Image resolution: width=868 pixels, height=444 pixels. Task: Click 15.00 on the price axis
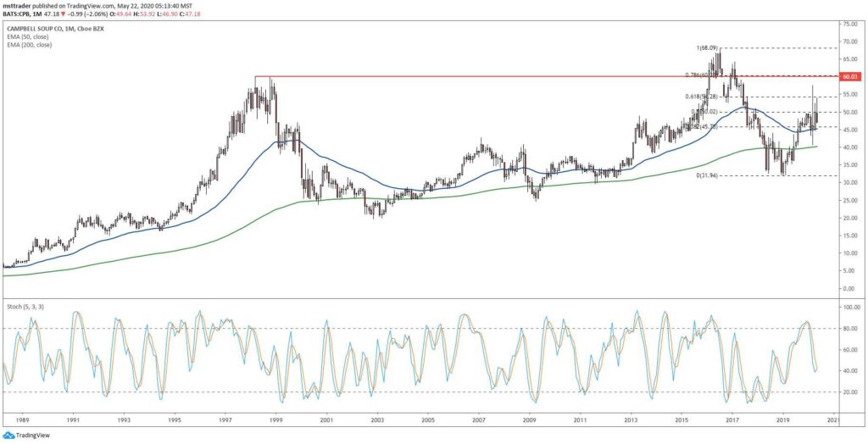tap(851, 236)
